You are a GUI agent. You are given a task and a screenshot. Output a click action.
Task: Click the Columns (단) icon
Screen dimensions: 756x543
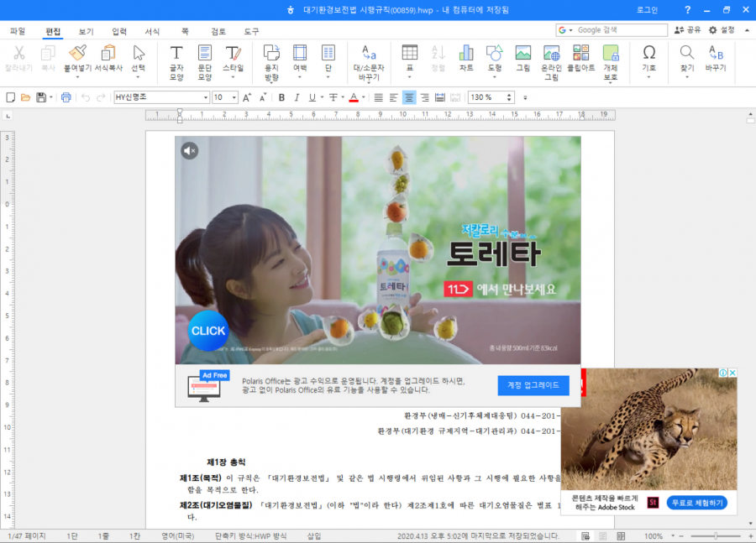tap(328, 53)
